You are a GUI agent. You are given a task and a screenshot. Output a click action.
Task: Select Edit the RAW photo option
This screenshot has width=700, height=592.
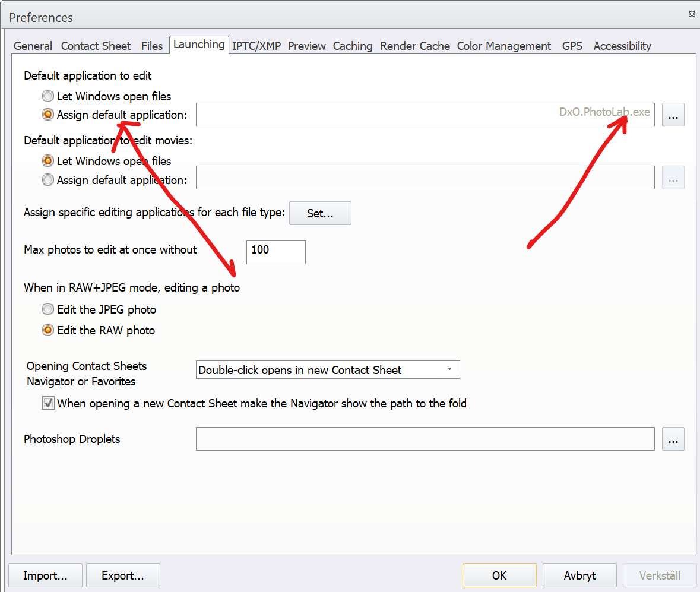click(47, 330)
